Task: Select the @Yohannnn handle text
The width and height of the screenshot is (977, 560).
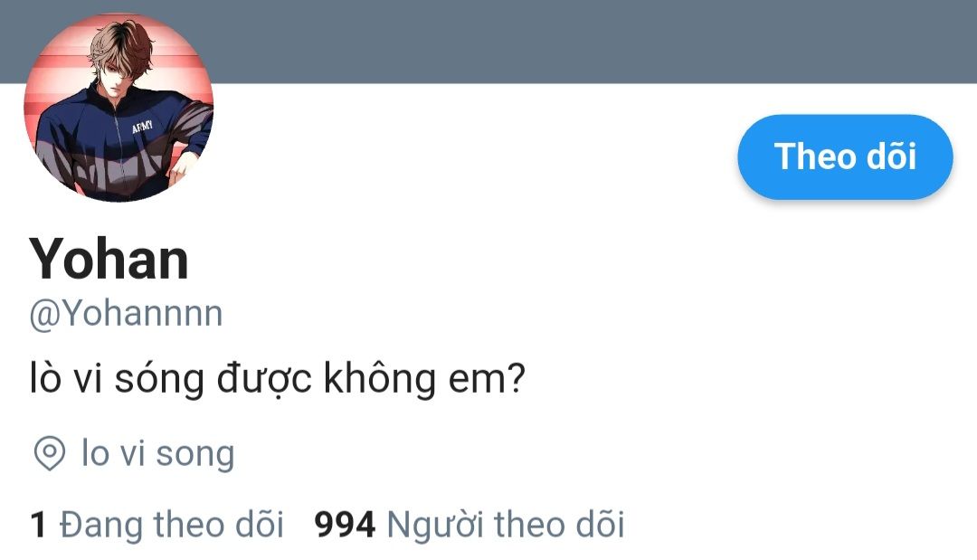Action: 126,313
